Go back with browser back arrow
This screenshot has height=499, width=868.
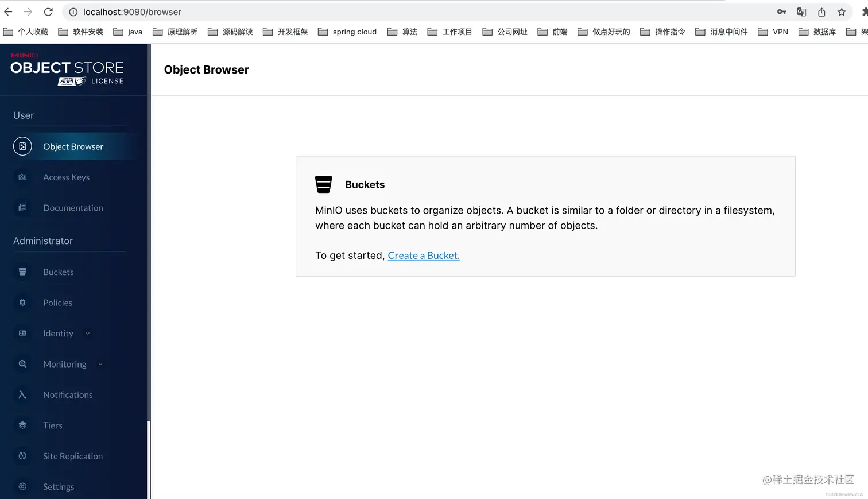pos(8,11)
